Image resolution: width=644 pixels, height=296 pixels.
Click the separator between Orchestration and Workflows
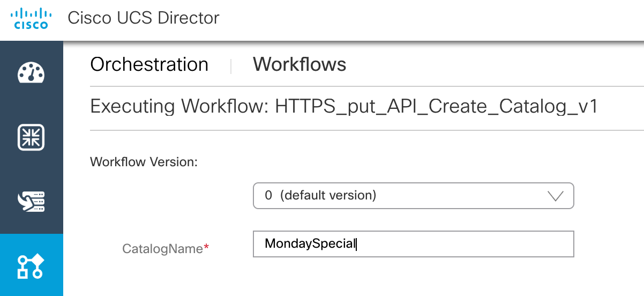click(231, 66)
